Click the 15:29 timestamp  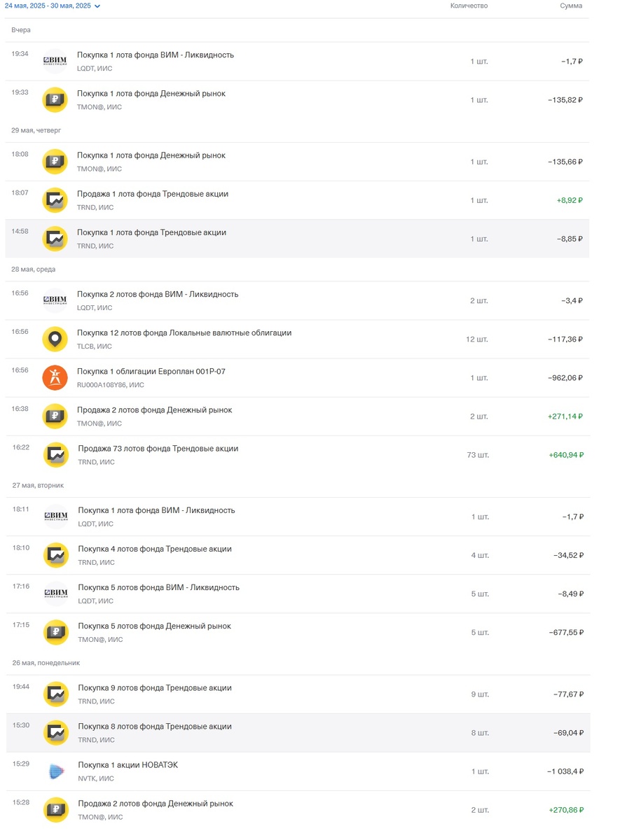pyautogui.click(x=20, y=764)
